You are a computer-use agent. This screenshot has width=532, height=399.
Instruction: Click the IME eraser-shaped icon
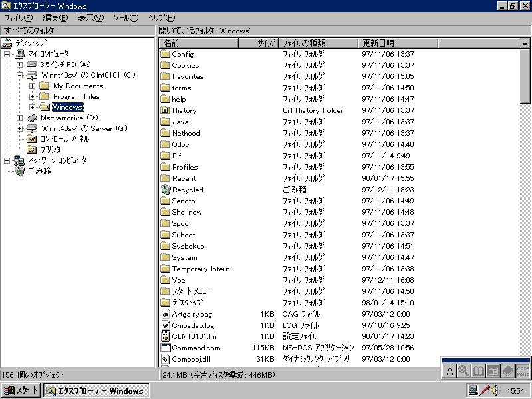point(507,371)
